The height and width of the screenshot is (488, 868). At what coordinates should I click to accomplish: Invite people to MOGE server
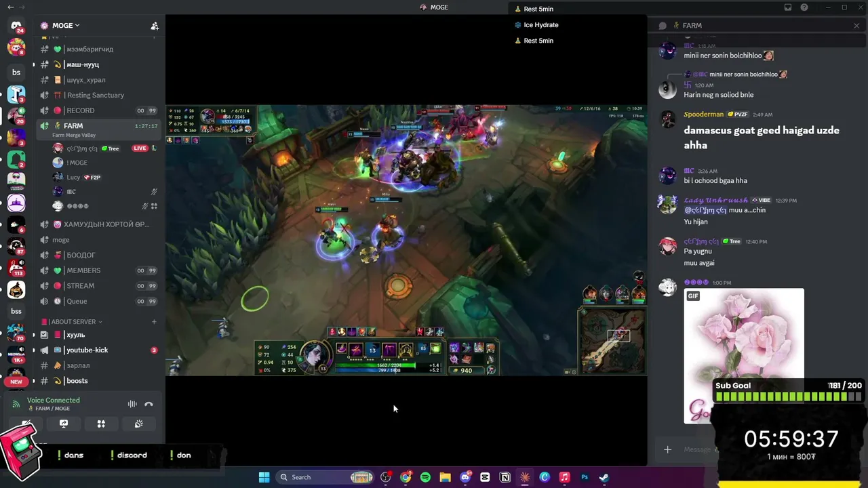click(155, 26)
